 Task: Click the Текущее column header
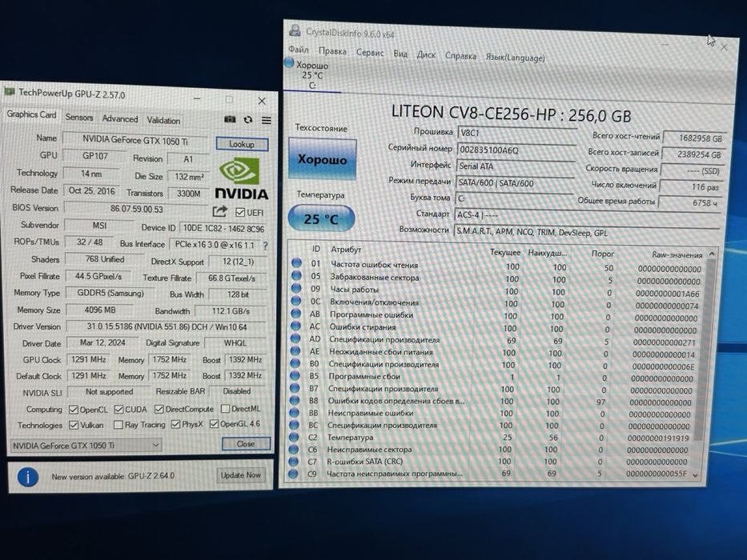pyautogui.click(x=505, y=252)
